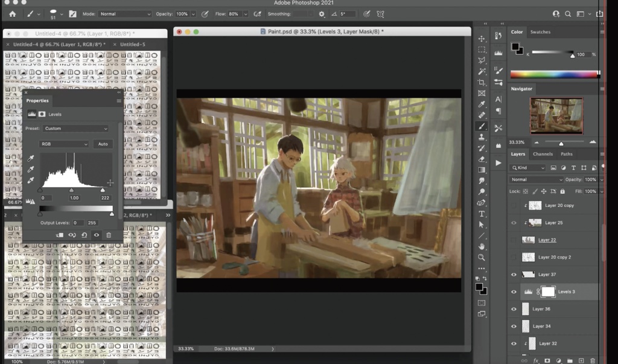The width and height of the screenshot is (618, 364).
Task: Select the Hand tool
Action: (x=481, y=246)
